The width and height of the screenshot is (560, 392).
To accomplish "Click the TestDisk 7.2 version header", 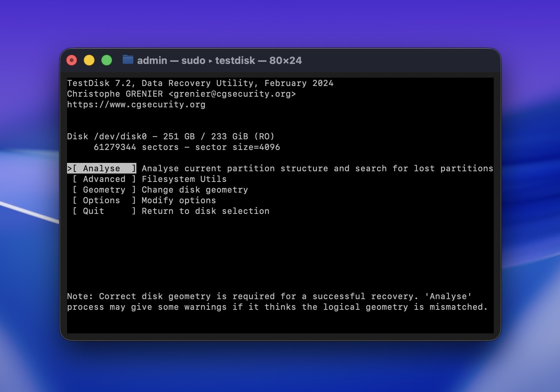I will point(200,83).
